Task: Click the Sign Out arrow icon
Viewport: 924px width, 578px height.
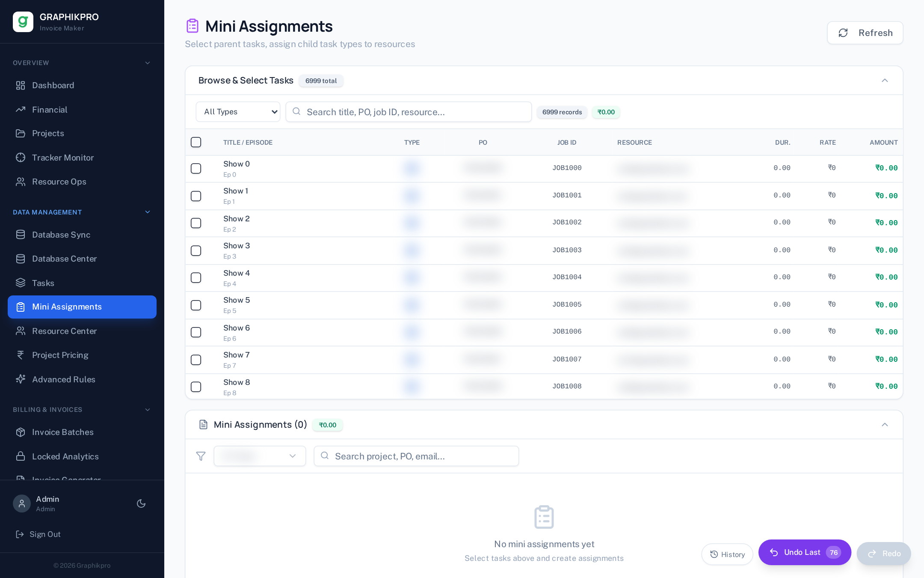Action: (x=20, y=534)
